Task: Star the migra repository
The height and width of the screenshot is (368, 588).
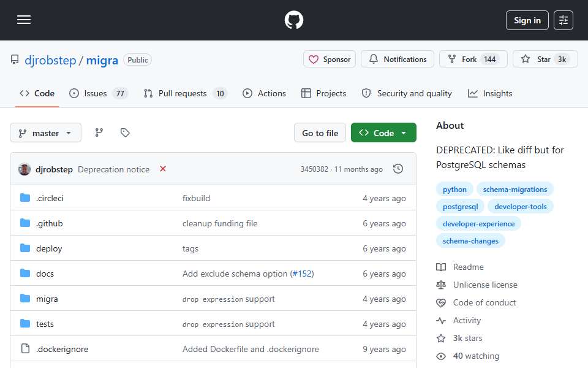Action: tap(545, 59)
